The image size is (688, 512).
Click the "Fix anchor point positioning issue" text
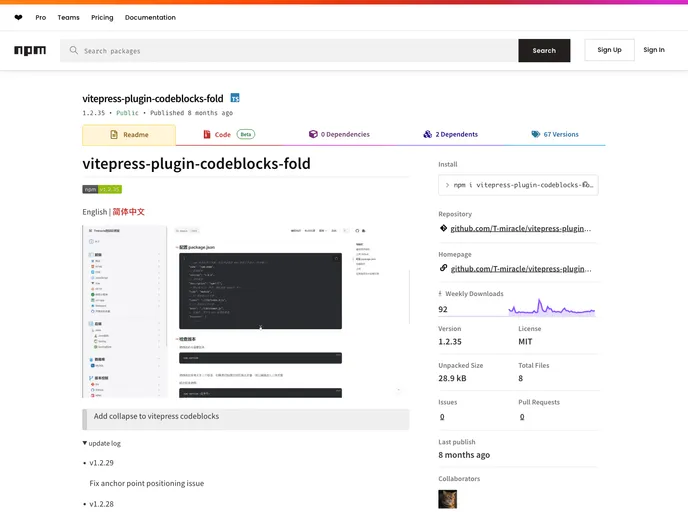147,483
